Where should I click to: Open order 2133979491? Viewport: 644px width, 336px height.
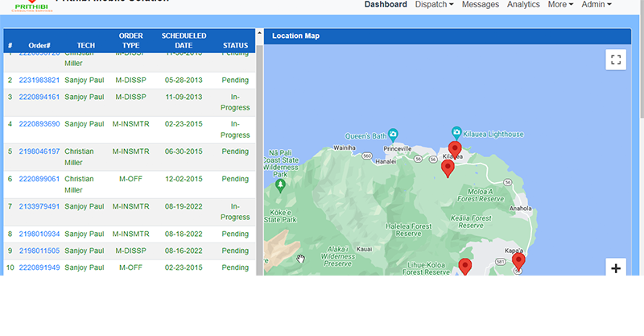pos(39,206)
